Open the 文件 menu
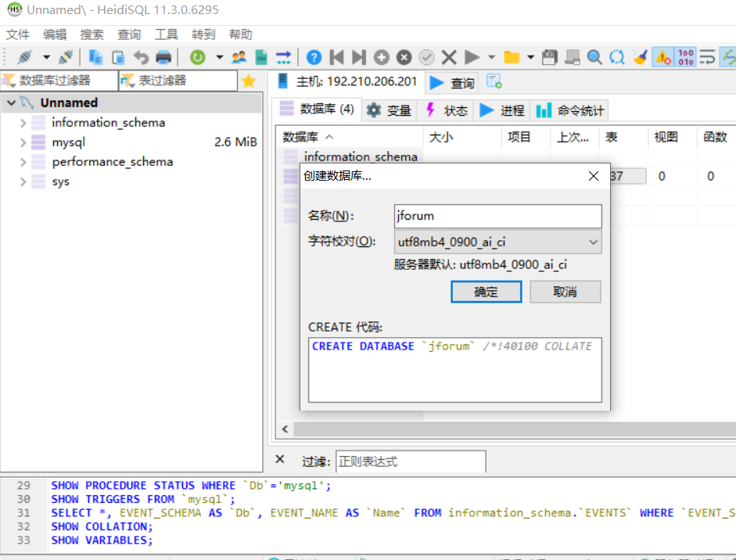The height and width of the screenshot is (560, 736). coord(18,34)
